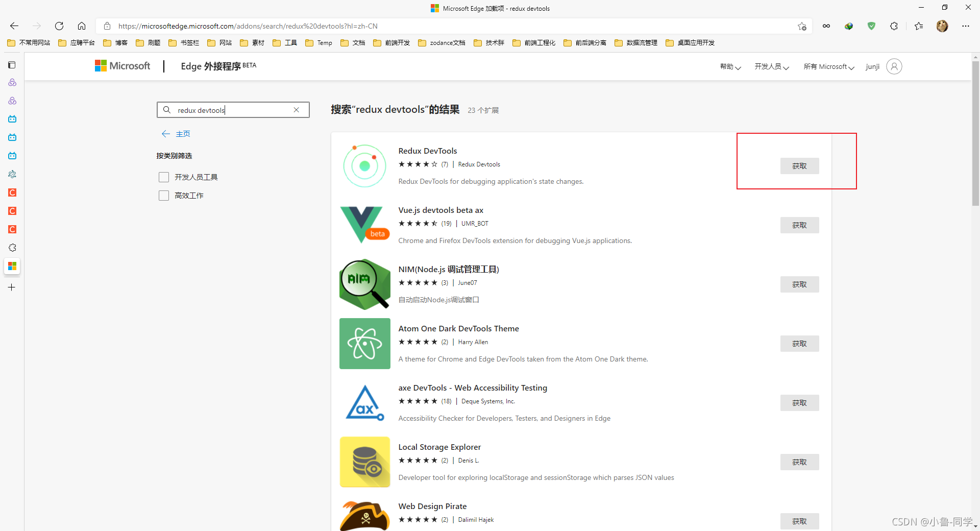
Task: Open axe DevTools - Web Accessibility Testing title
Action: 473,388
